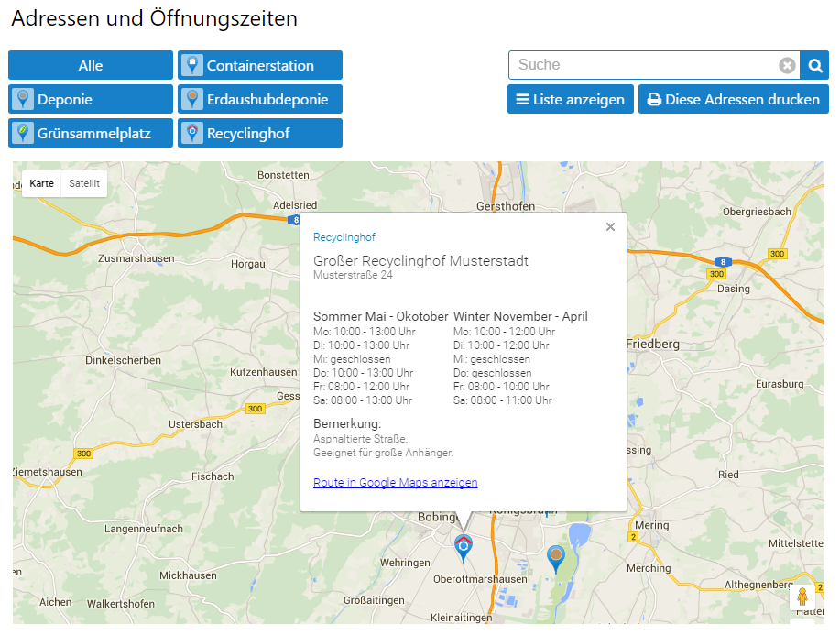Image resolution: width=840 pixels, height=635 pixels.
Task: Filter map by Recyclinghof
Action: [260, 133]
